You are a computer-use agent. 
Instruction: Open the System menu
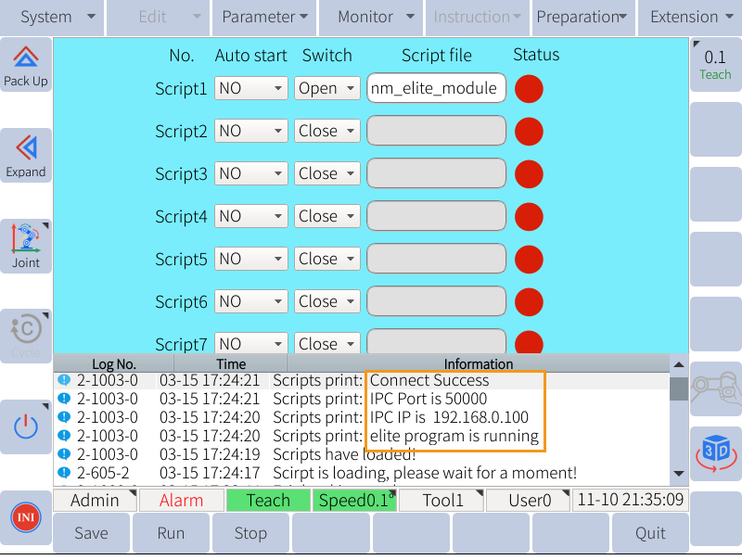pos(56,17)
